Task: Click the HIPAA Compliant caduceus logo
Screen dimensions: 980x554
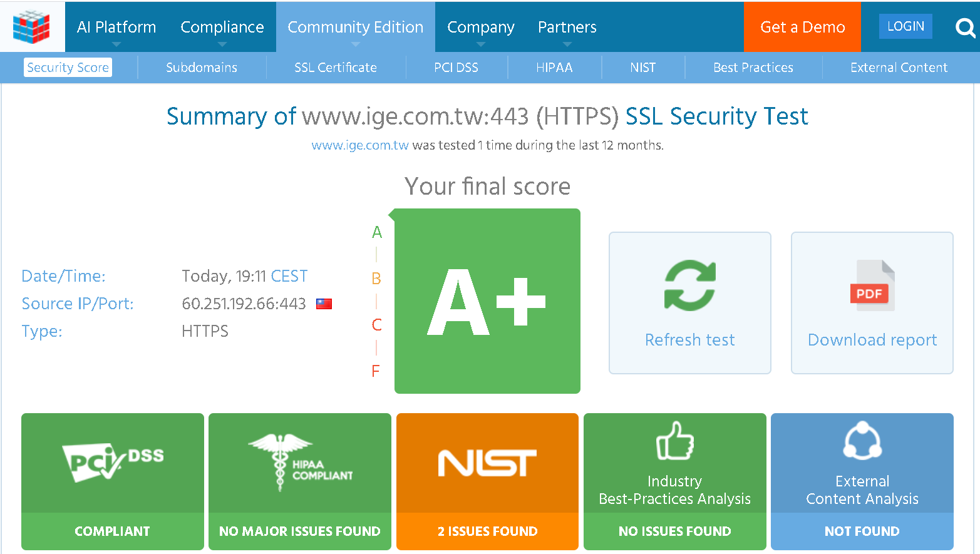Action: pos(300,463)
